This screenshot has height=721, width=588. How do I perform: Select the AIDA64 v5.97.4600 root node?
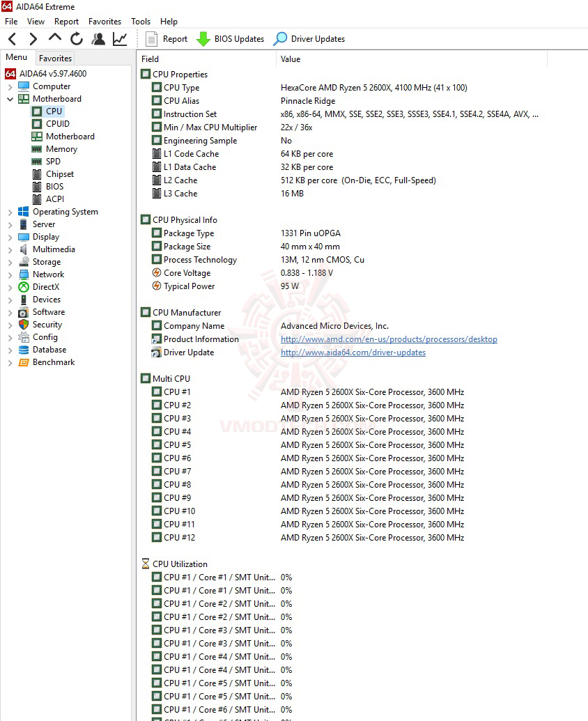point(53,74)
